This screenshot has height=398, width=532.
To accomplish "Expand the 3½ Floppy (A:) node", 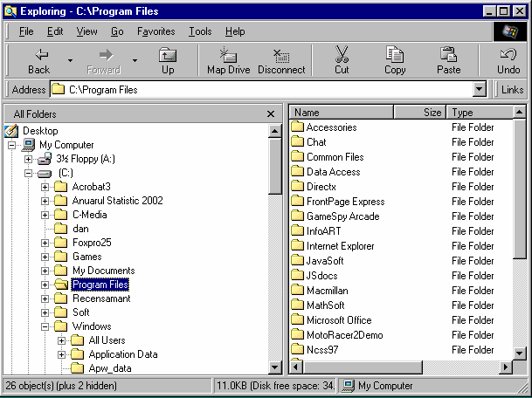I will [x=28, y=159].
